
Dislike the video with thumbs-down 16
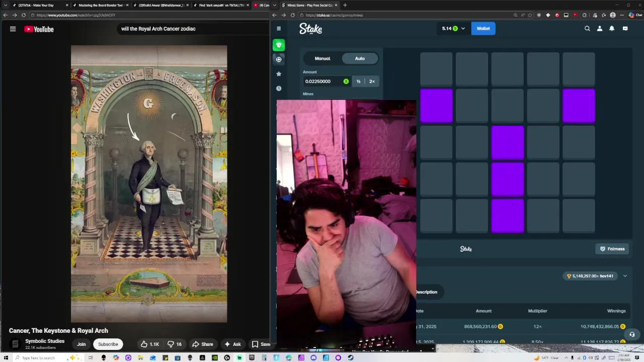pos(175,344)
